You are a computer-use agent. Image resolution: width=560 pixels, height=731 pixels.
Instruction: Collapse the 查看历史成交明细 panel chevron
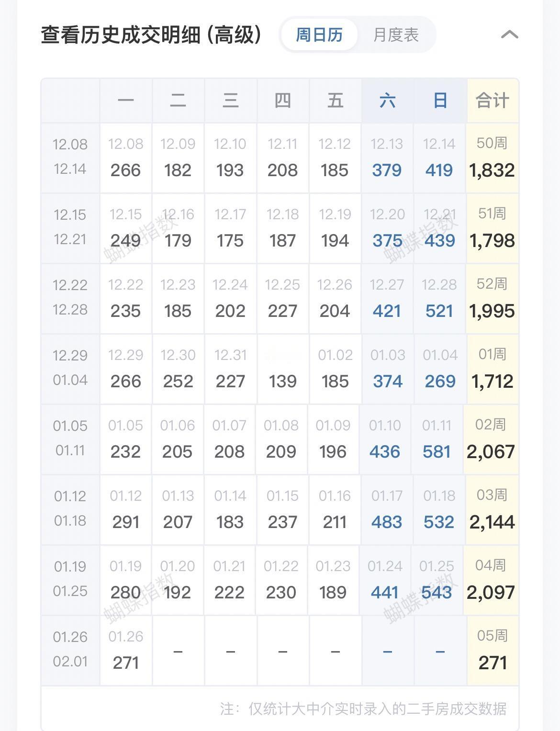click(509, 34)
